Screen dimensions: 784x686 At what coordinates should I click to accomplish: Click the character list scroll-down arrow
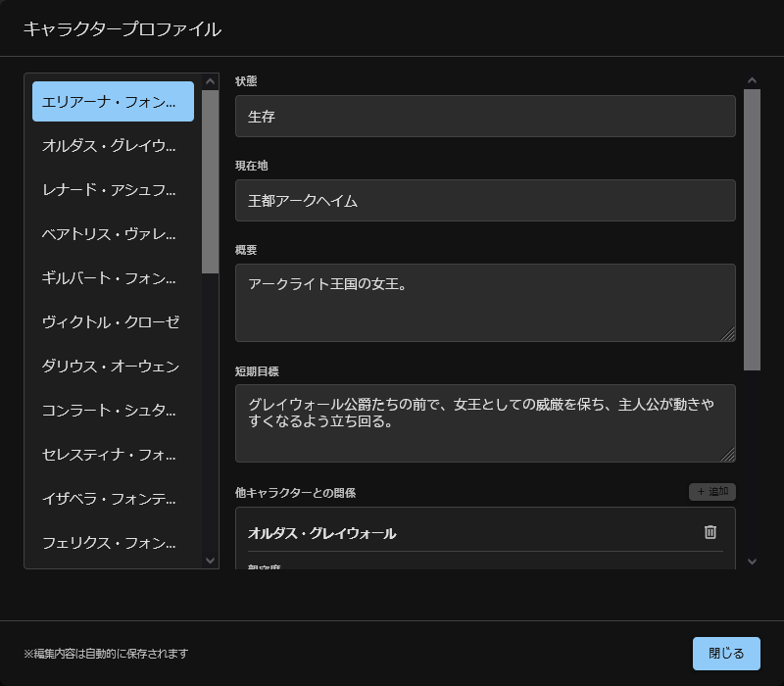210,561
